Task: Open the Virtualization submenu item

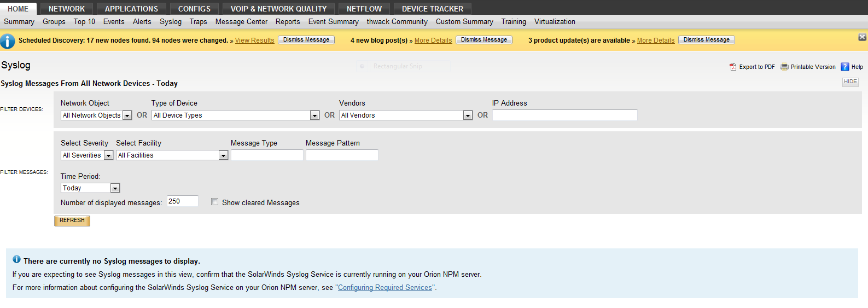Action: click(555, 22)
